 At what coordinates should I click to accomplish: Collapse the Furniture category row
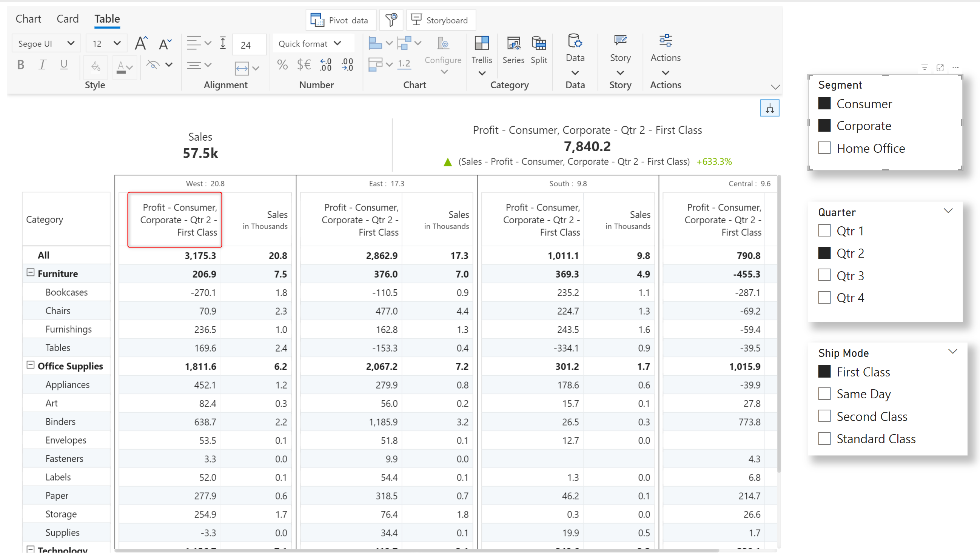(30, 273)
